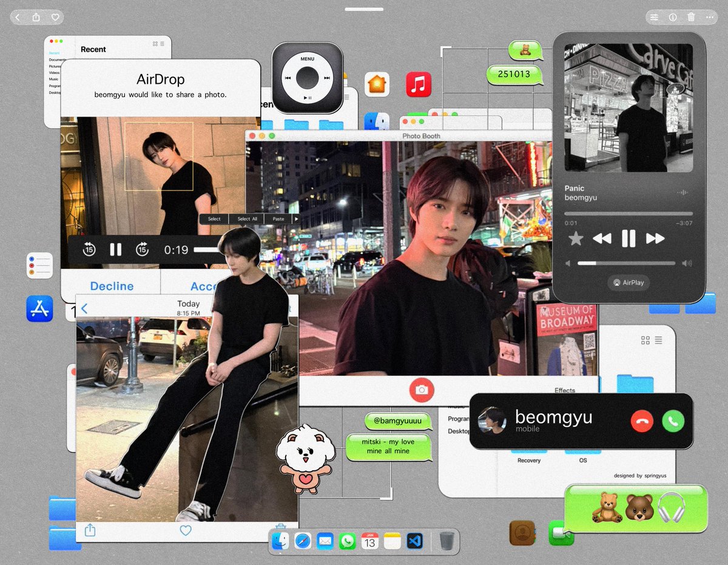Open the brown Contacts app icon
728x565 pixels.
tap(522, 533)
